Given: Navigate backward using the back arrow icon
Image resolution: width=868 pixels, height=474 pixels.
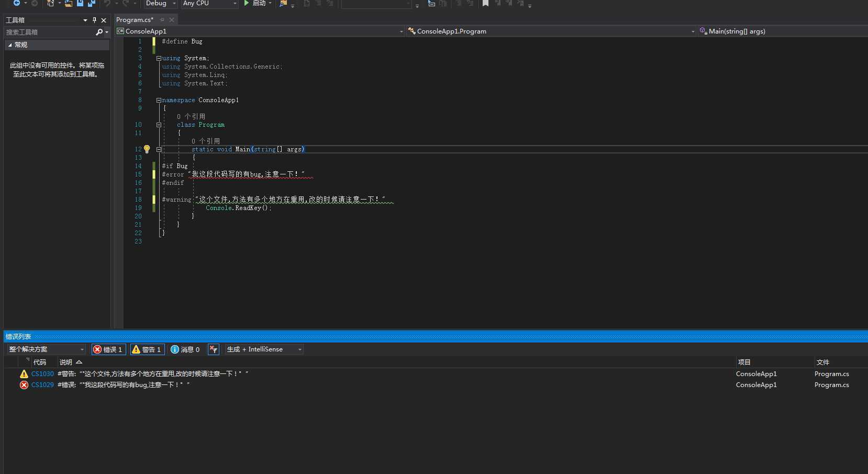Looking at the screenshot, I should (16, 3).
